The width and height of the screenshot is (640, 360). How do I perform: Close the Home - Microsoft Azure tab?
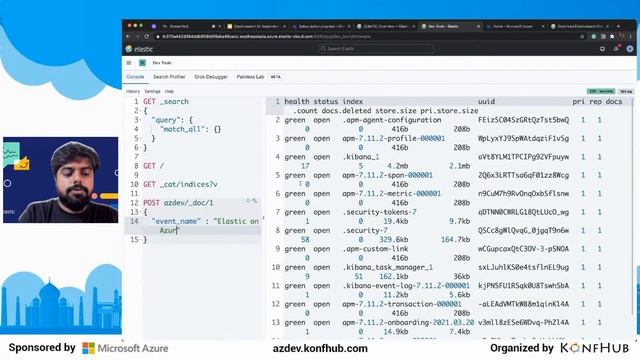tap(543, 26)
